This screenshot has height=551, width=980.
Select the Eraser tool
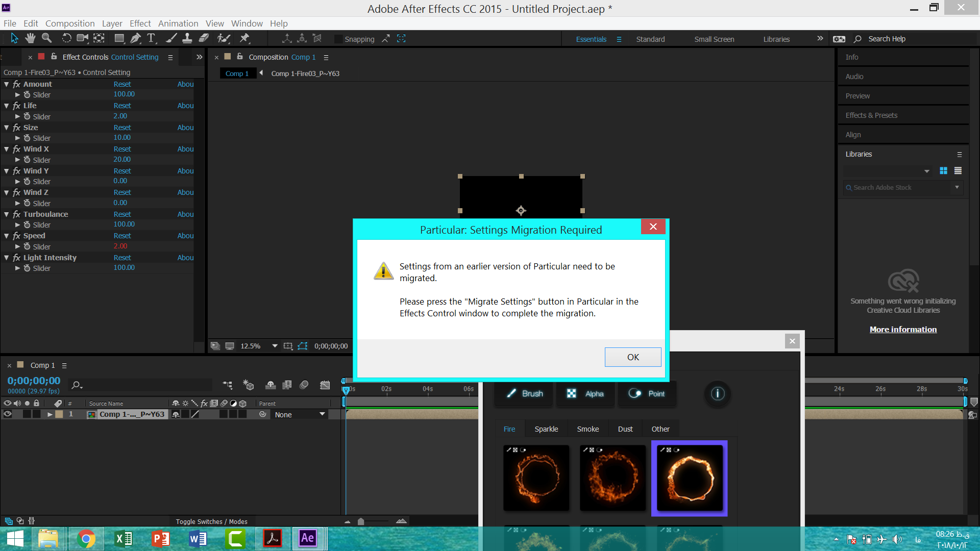click(204, 38)
